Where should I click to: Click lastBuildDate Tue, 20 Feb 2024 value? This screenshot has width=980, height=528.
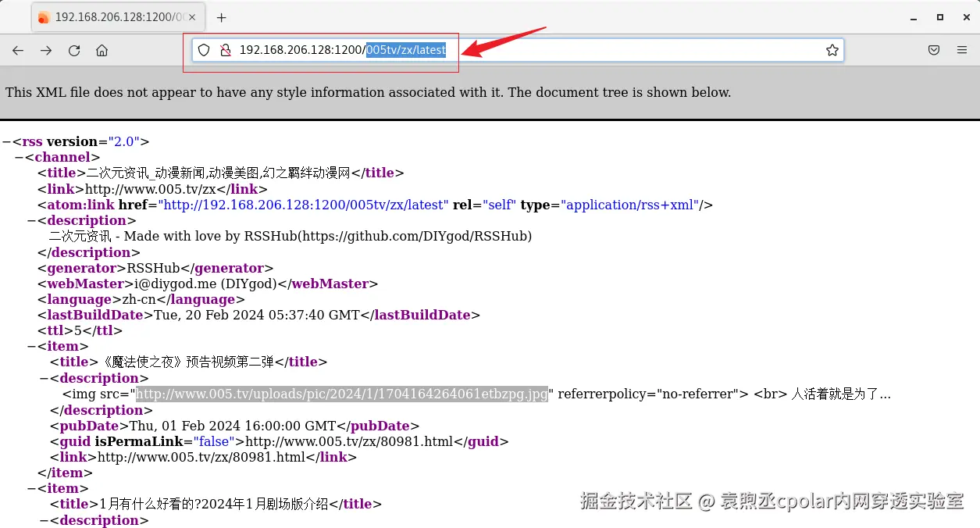pyautogui.click(x=256, y=316)
